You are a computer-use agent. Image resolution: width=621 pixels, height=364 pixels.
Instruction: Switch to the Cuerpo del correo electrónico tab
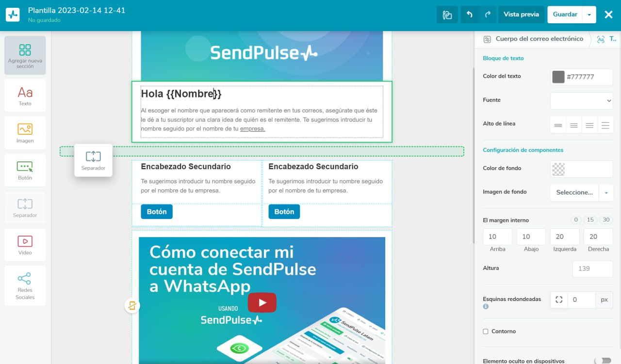(x=535, y=39)
